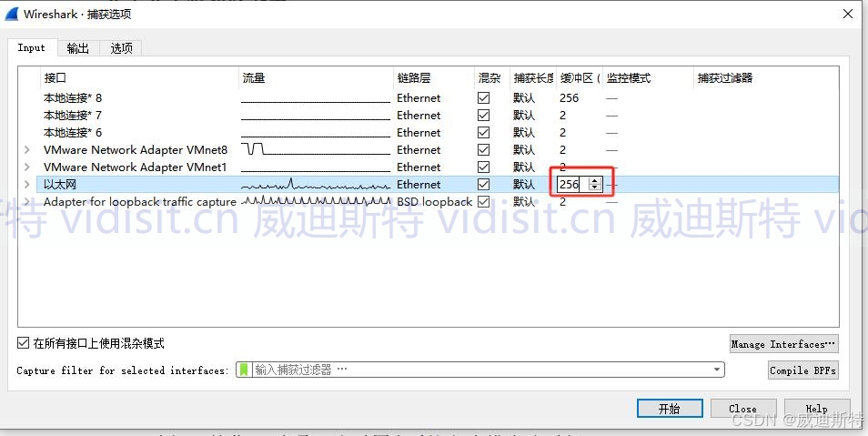Screen dimensions: 868x436
Task: Select the 以太网 interface name
Action: (60, 185)
